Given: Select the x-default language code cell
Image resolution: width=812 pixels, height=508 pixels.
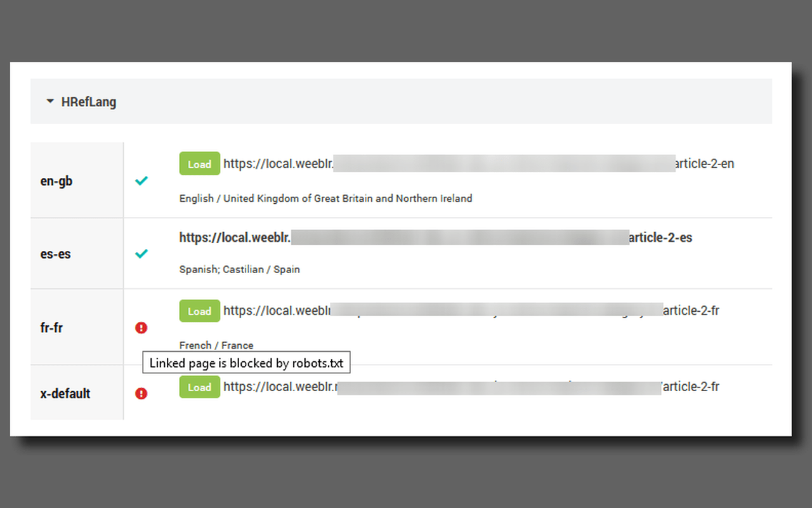Looking at the screenshot, I should (x=77, y=393).
